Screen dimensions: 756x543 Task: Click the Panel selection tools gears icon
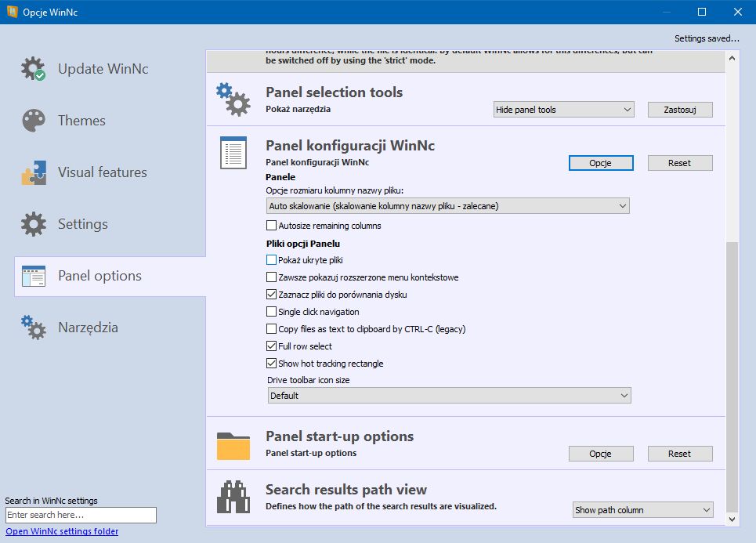coord(233,100)
